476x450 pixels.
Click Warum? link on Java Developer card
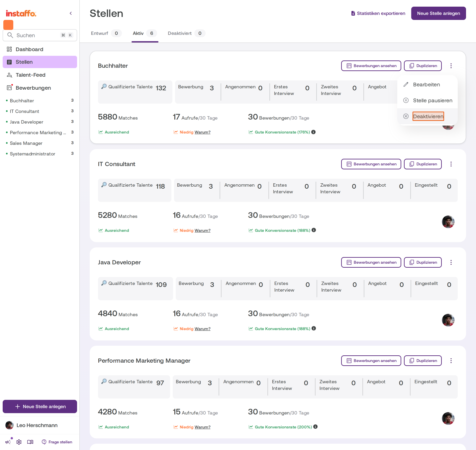203,329
